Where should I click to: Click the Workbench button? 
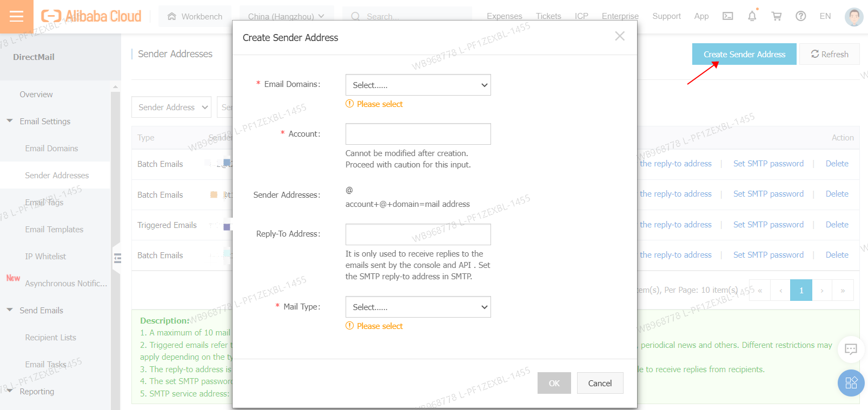pyautogui.click(x=195, y=17)
